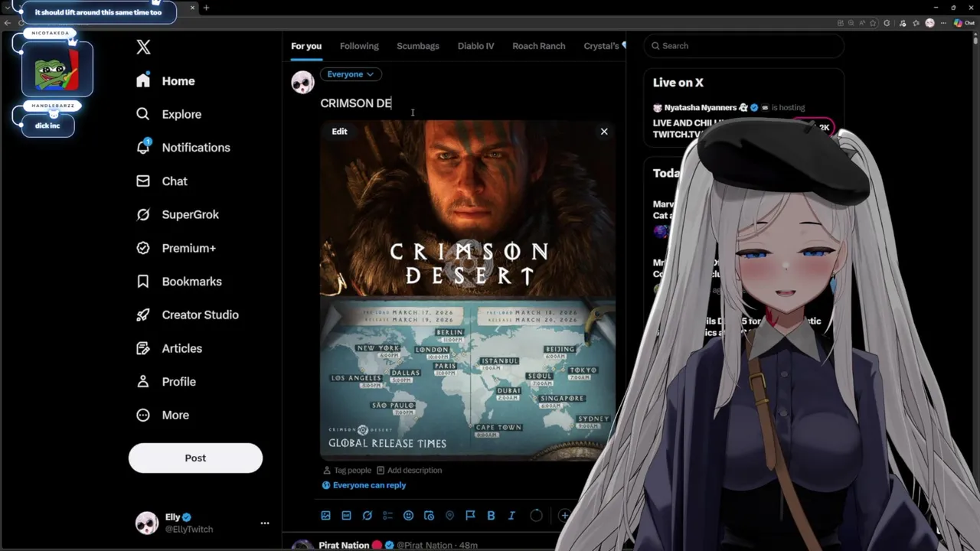The image size is (980, 551).
Task: Open Articles in sidebar
Action: (168, 348)
